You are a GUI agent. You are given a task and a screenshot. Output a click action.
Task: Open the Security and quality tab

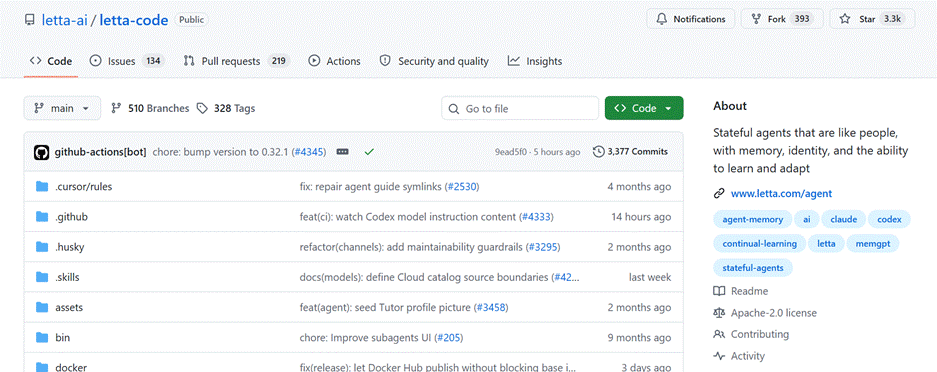click(434, 61)
